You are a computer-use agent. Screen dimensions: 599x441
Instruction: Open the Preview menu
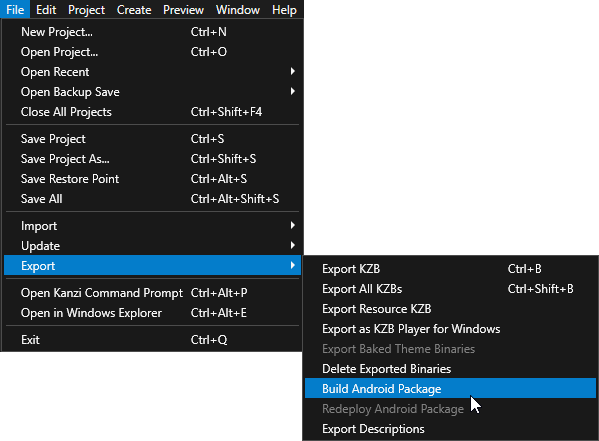[183, 9]
